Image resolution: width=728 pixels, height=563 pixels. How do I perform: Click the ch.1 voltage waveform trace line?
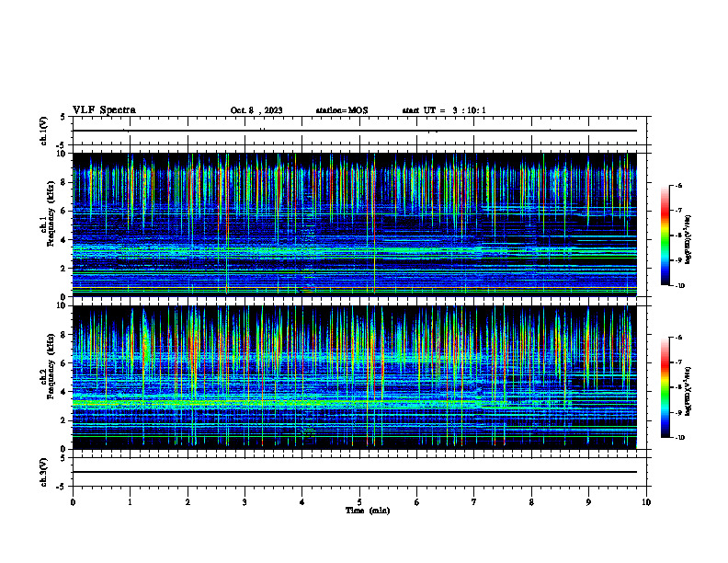355,131
